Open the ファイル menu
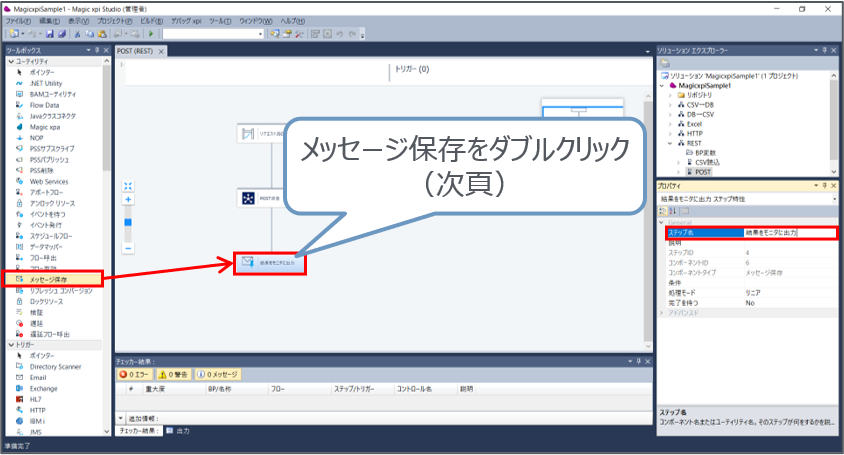Screen dimensions: 844x455 point(20,20)
